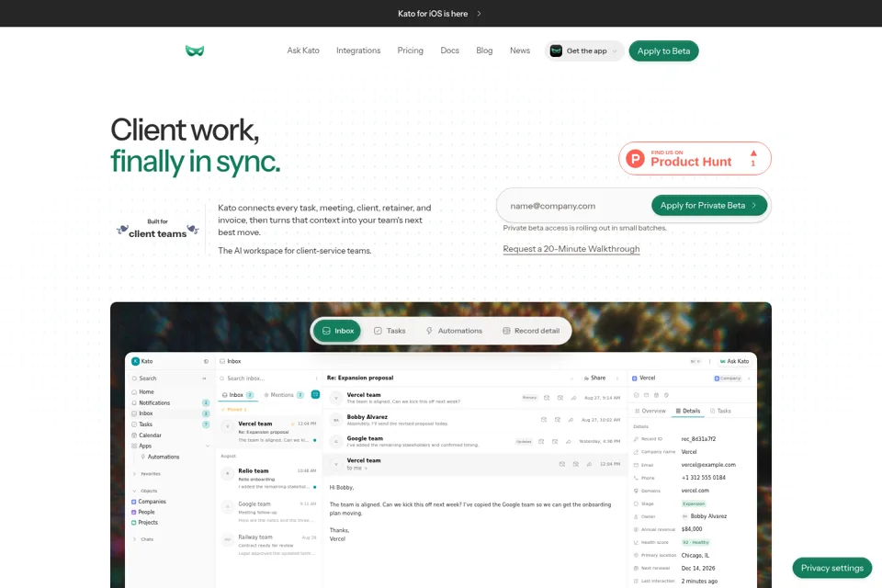Viewport: 882px width, 588px height.
Task: Open Privacy settings button
Action: point(832,569)
